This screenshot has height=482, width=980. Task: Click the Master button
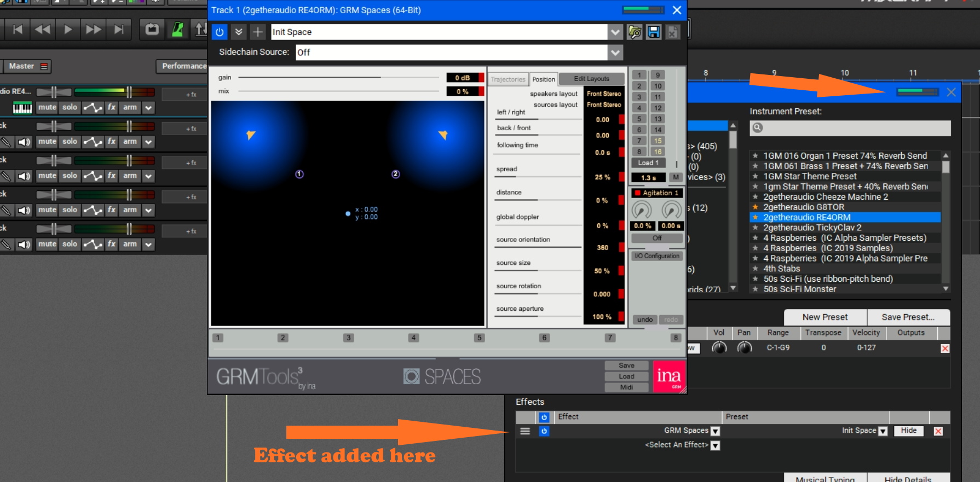coord(26,66)
